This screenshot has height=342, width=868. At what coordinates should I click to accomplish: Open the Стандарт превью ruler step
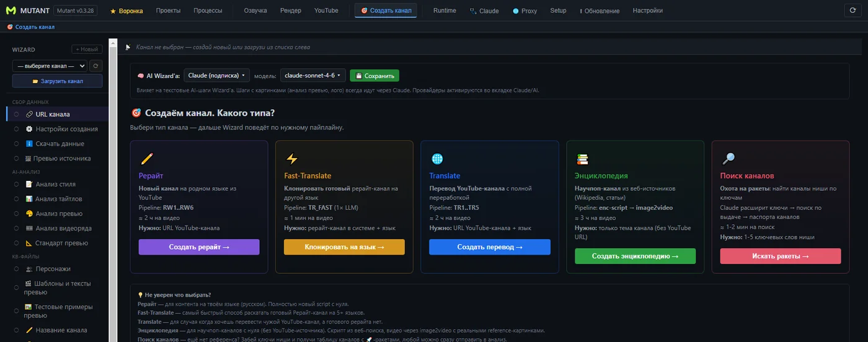(57, 243)
